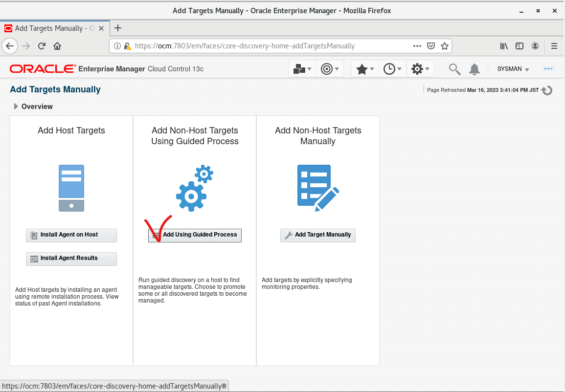Click 'Add targets by explicitly specifying' description
Image resolution: width=565 pixels, height=392 pixels.
coord(307,283)
